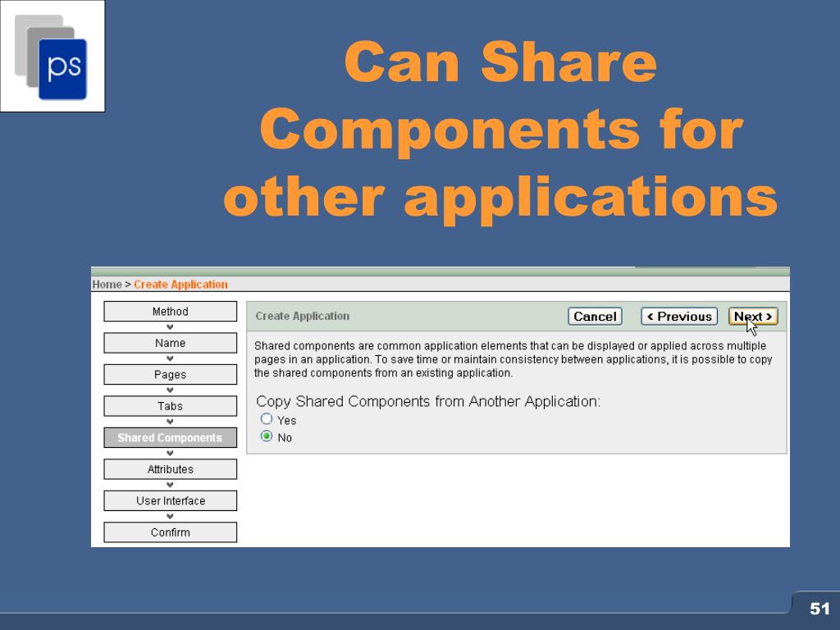
Task: Cancel the Create Application wizard
Action: coord(595,317)
